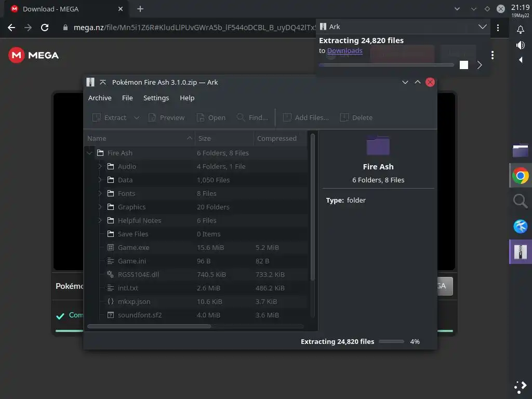Screen dimensions: 532x399
Task: Open the File menu in Ark
Action: (x=127, y=98)
